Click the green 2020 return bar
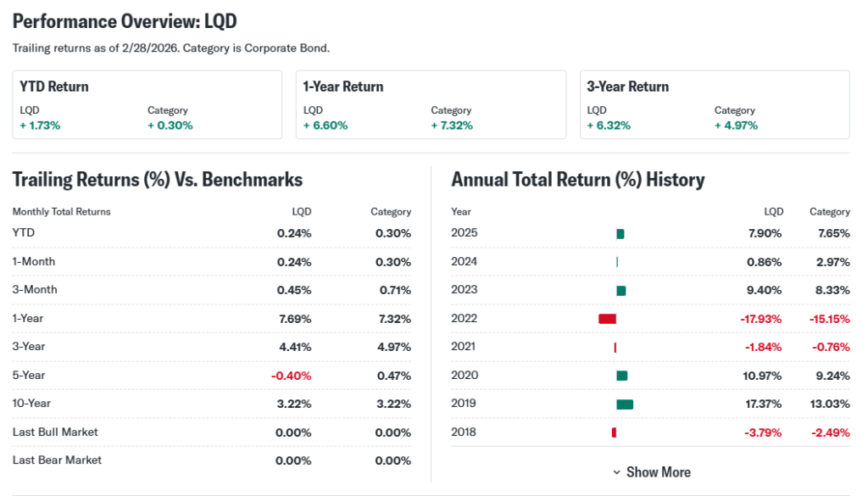Viewport: 868px width, 496px height. pos(622,376)
